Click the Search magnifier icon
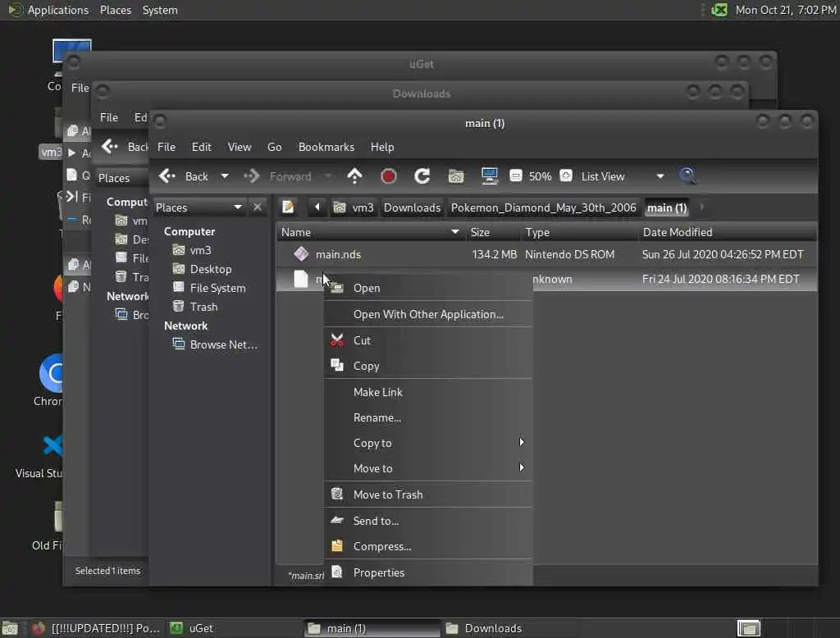The width and height of the screenshot is (840, 638). click(x=687, y=175)
